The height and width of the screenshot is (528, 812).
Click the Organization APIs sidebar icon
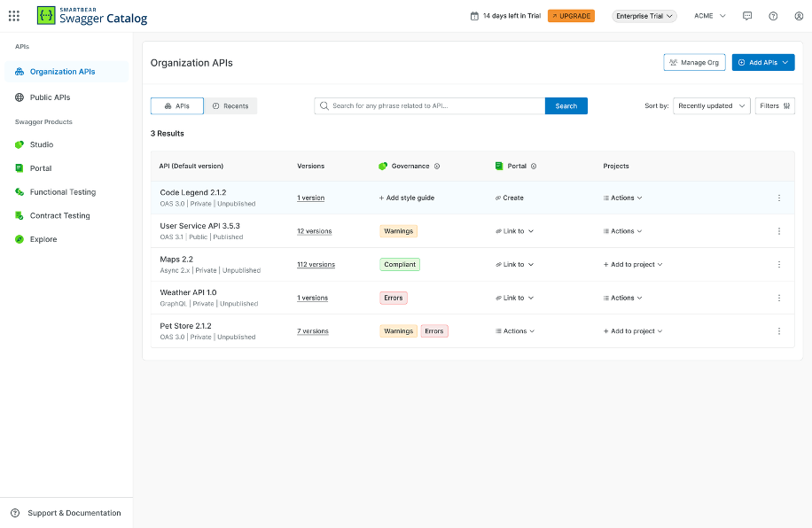(20, 72)
